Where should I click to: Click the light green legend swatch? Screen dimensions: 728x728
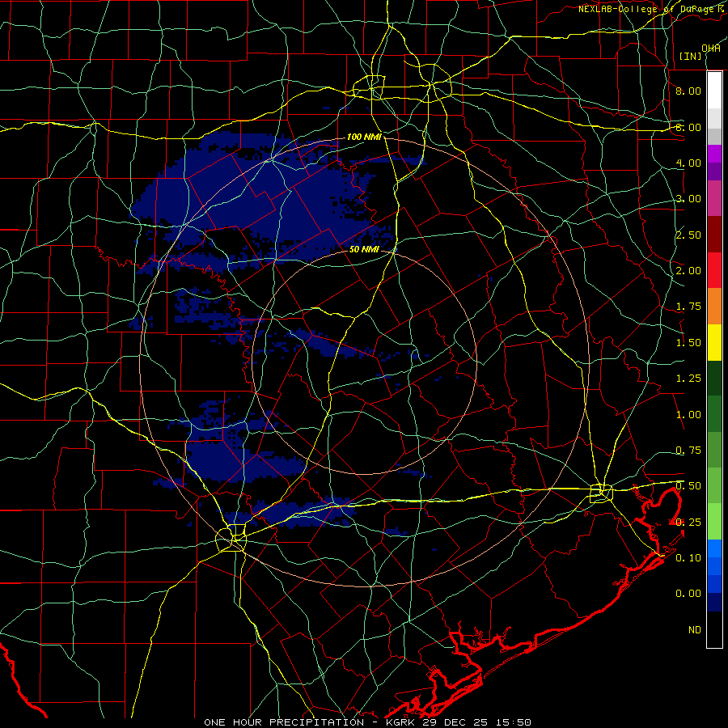tap(714, 523)
